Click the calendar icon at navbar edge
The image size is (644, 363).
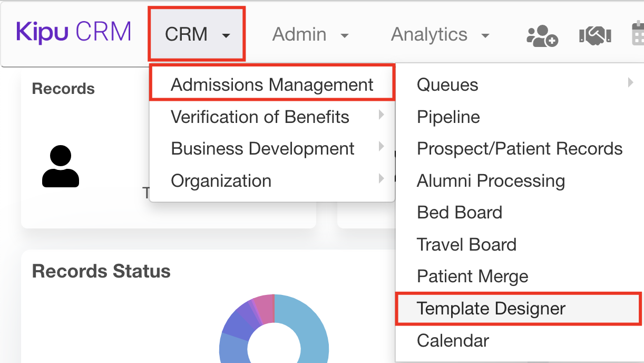tap(638, 35)
